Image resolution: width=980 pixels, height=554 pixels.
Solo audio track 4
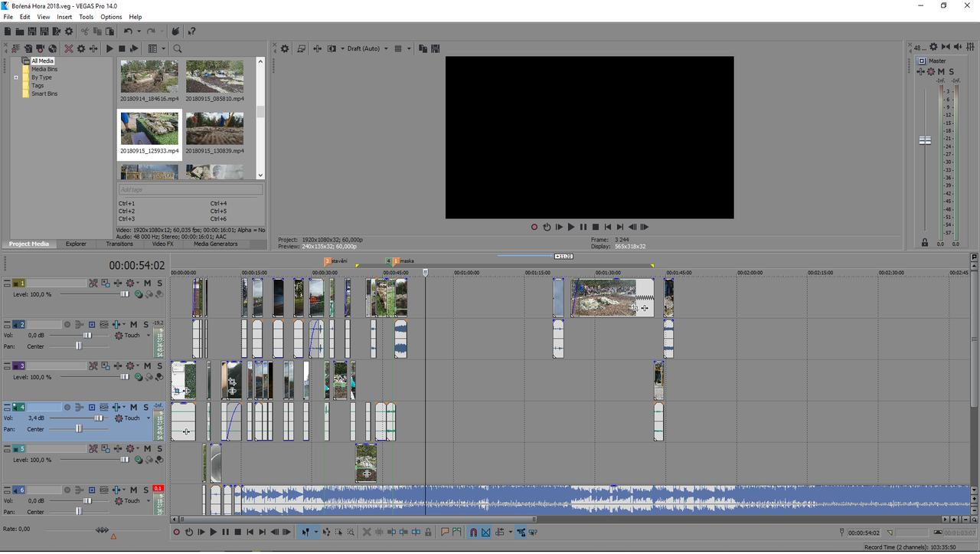point(145,408)
